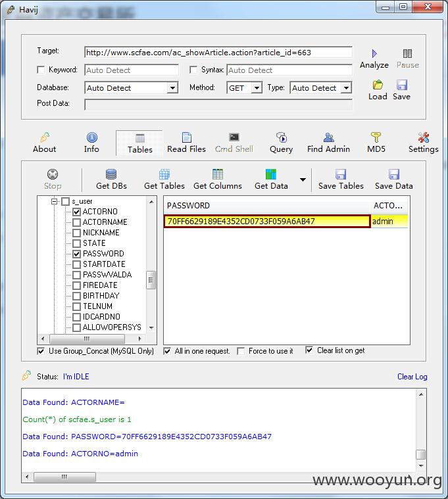
Task: Enable the Keyword checkbox
Action: coord(41,70)
